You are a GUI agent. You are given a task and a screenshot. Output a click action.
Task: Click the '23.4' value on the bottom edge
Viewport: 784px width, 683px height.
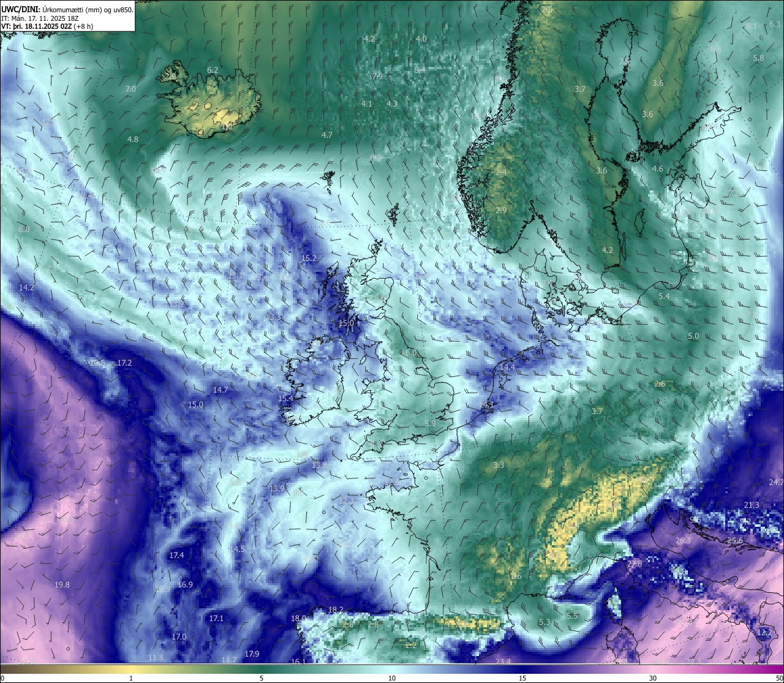(x=503, y=662)
